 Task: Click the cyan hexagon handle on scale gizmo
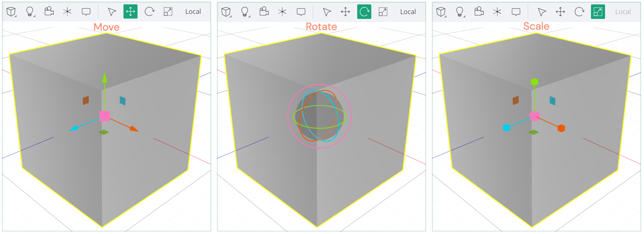pyautogui.click(x=506, y=128)
